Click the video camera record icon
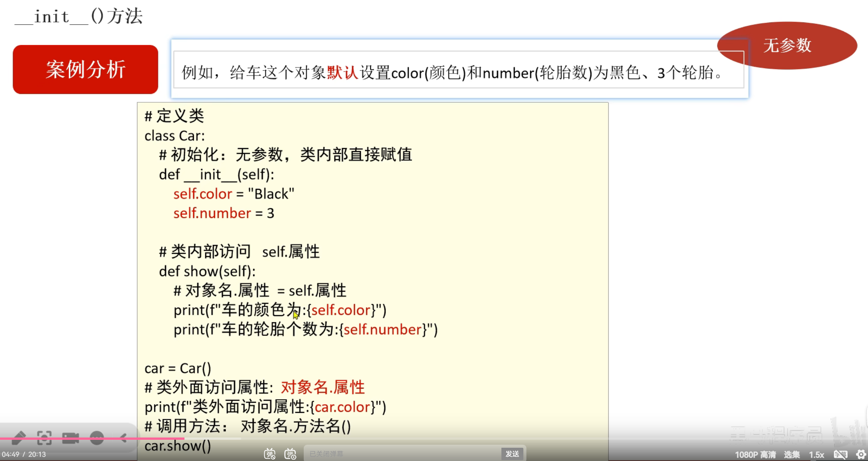 click(x=70, y=438)
